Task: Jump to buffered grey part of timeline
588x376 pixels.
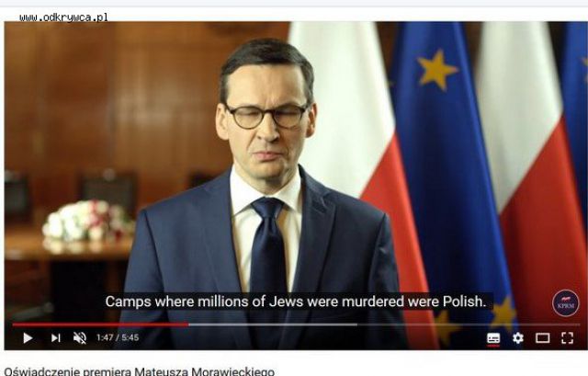Action: click(x=273, y=325)
